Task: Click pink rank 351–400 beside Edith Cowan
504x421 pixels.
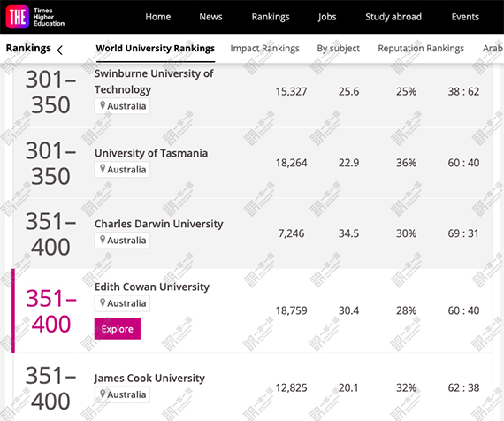Action: [50, 311]
